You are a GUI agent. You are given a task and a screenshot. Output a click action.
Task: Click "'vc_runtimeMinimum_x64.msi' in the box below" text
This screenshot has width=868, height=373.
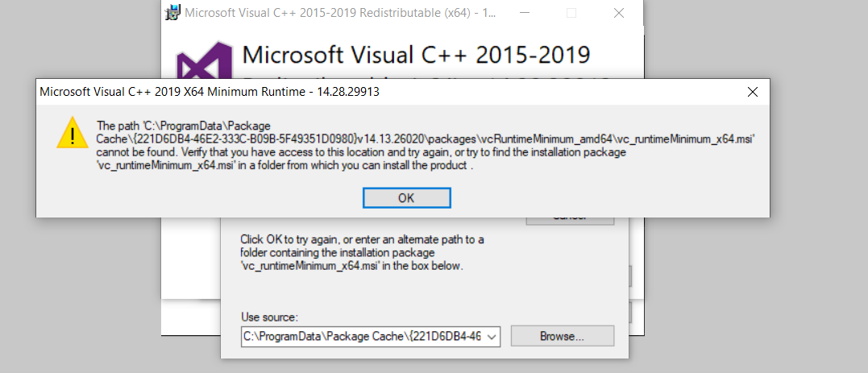pos(352,265)
